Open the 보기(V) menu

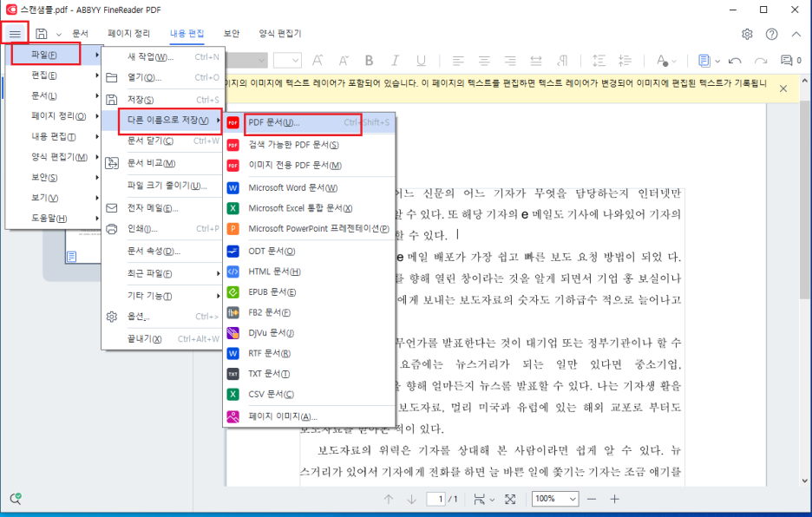click(53, 198)
